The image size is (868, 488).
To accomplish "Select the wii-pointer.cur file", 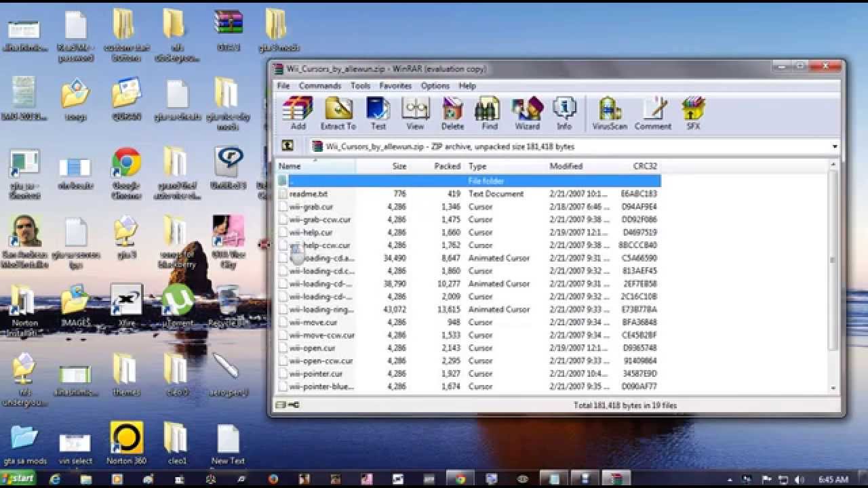I will click(x=469, y=374).
